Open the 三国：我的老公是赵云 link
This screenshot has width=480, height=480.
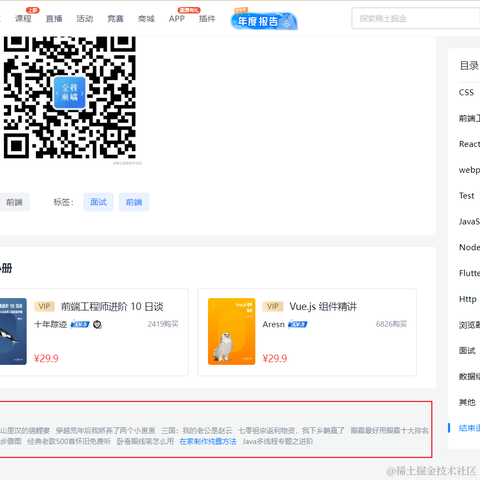tap(197, 431)
